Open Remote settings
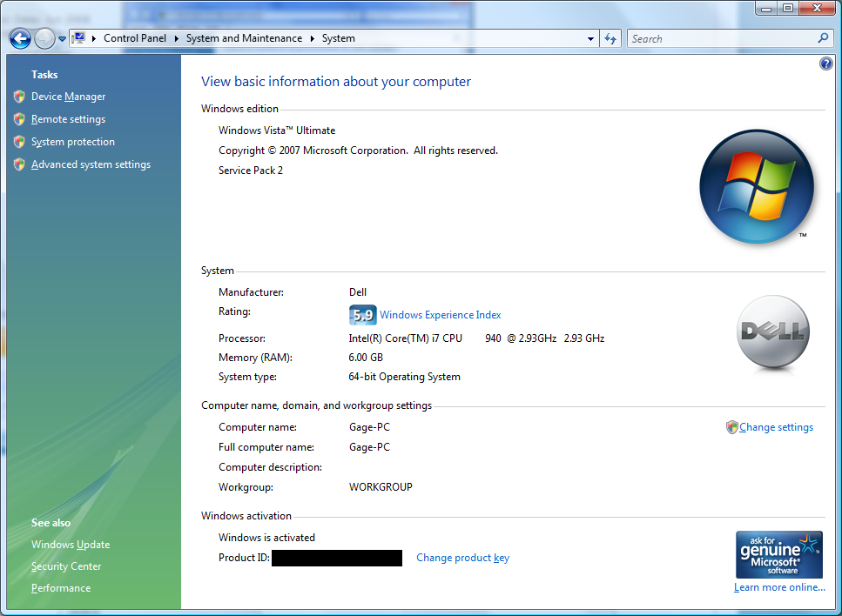Image resolution: width=842 pixels, height=616 pixels. 68,119
